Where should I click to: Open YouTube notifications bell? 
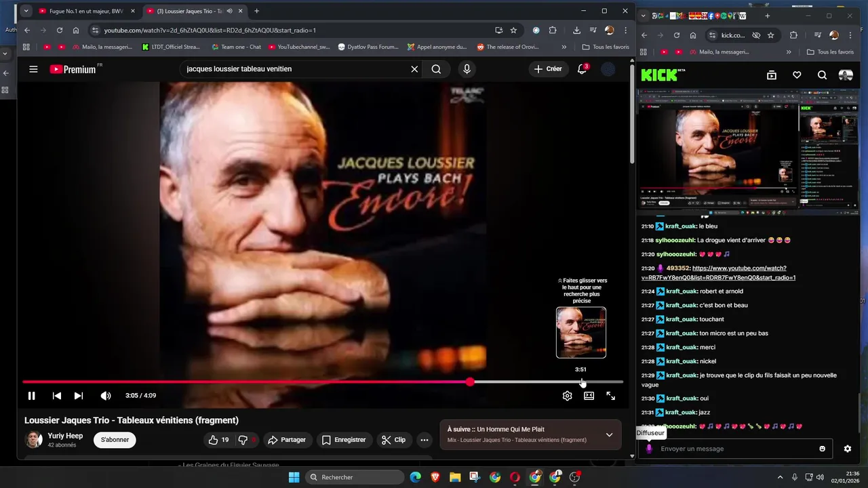(x=582, y=69)
